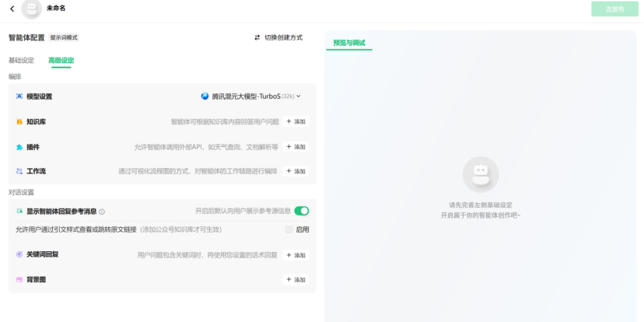Click the 未命名 agent name

click(x=56, y=9)
